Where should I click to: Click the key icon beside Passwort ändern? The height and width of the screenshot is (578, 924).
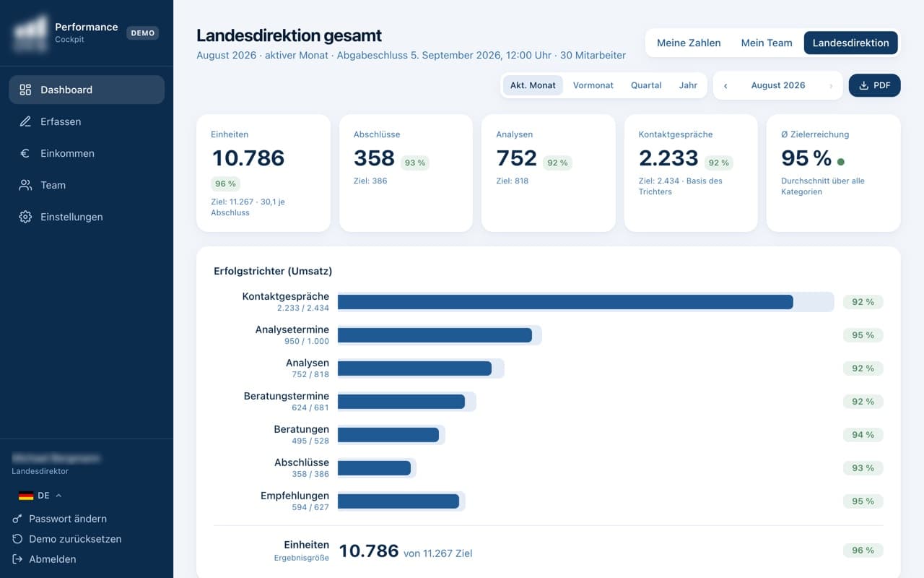click(x=17, y=519)
